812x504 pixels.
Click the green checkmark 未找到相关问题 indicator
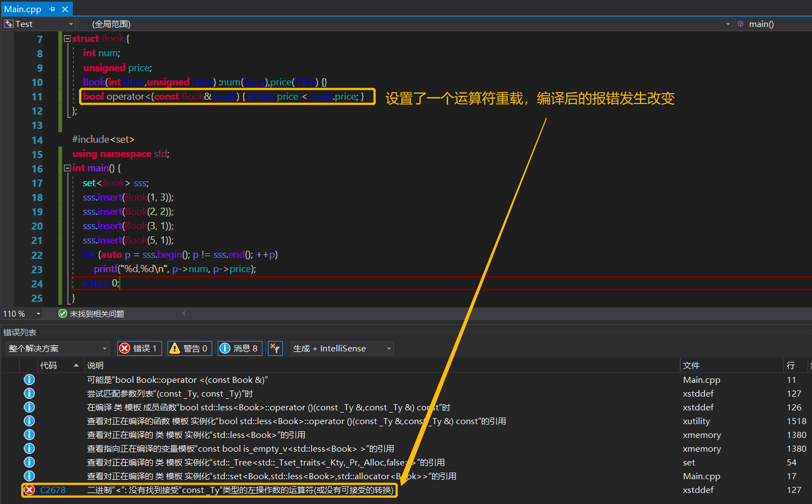(x=62, y=313)
